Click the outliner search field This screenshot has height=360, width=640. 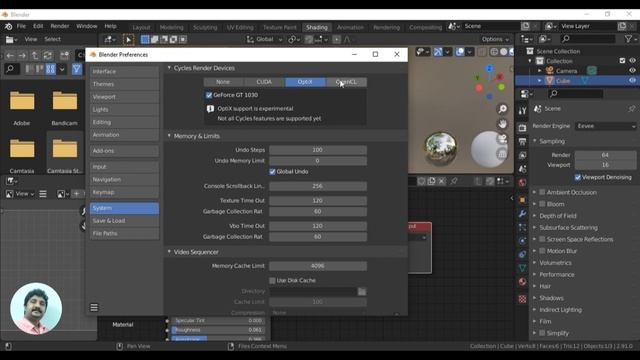588,39
